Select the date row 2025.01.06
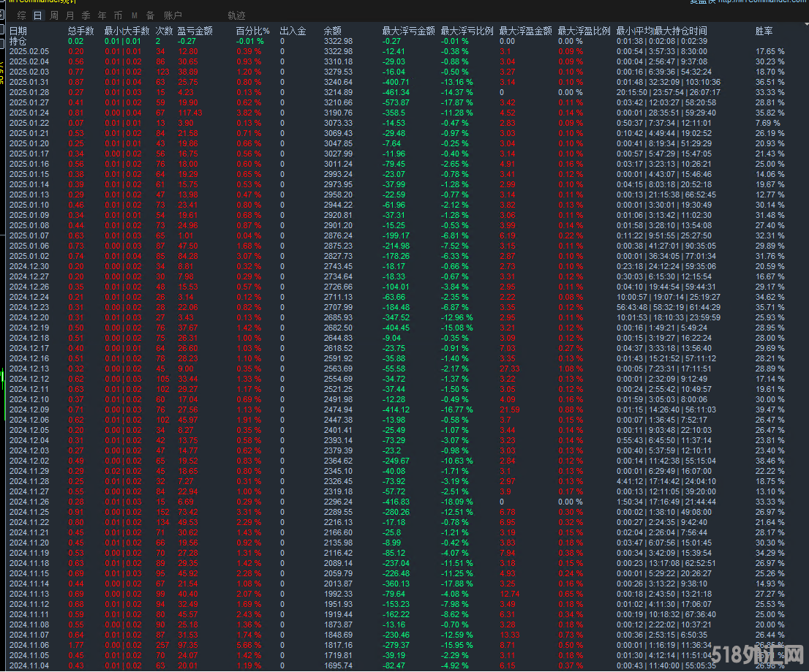The image size is (809, 672). 29,246
